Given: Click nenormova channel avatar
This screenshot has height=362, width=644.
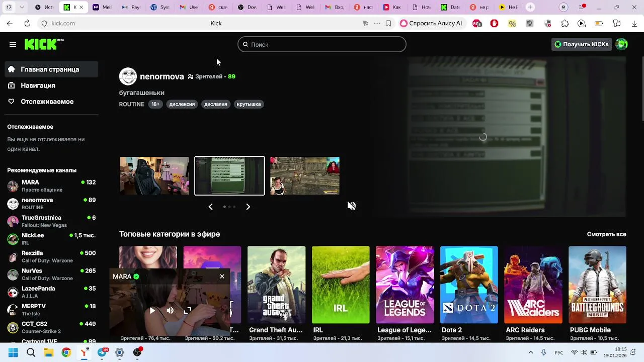Looking at the screenshot, I should pos(128,76).
